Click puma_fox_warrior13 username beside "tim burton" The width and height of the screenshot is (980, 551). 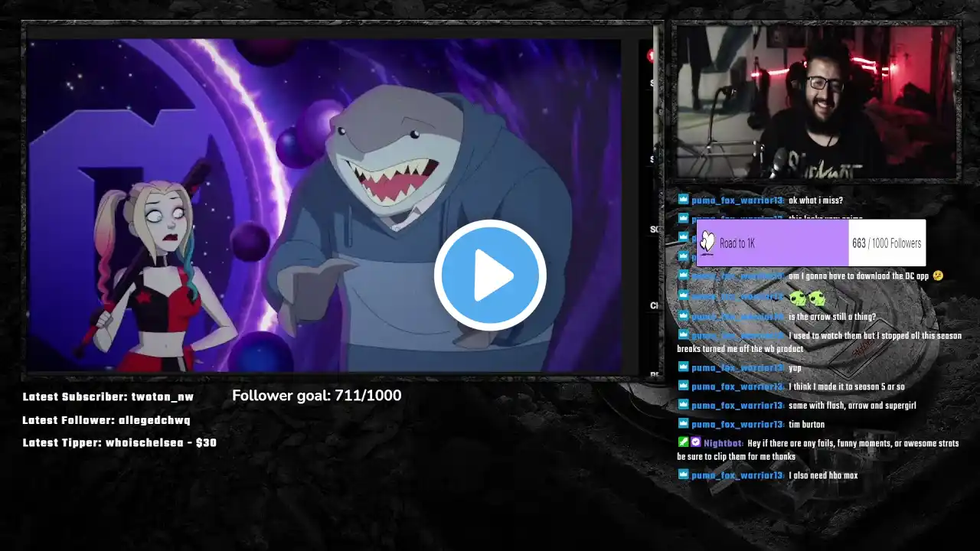tap(737, 424)
